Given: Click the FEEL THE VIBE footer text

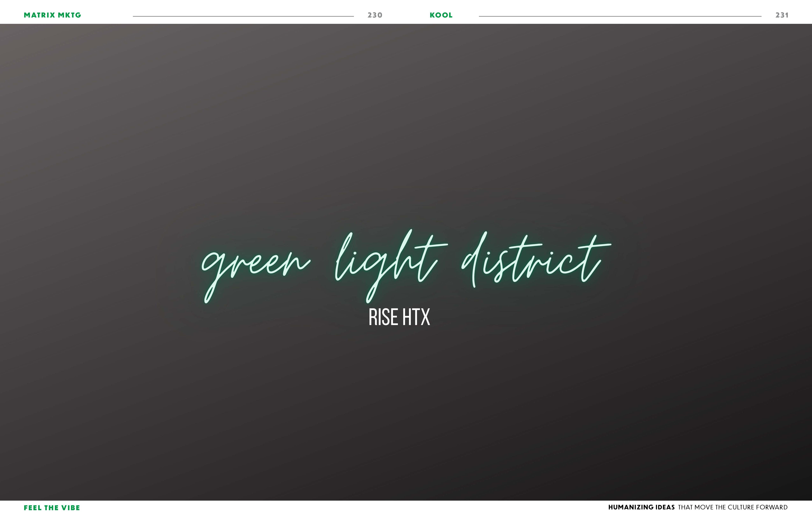Looking at the screenshot, I should point(52,508).
